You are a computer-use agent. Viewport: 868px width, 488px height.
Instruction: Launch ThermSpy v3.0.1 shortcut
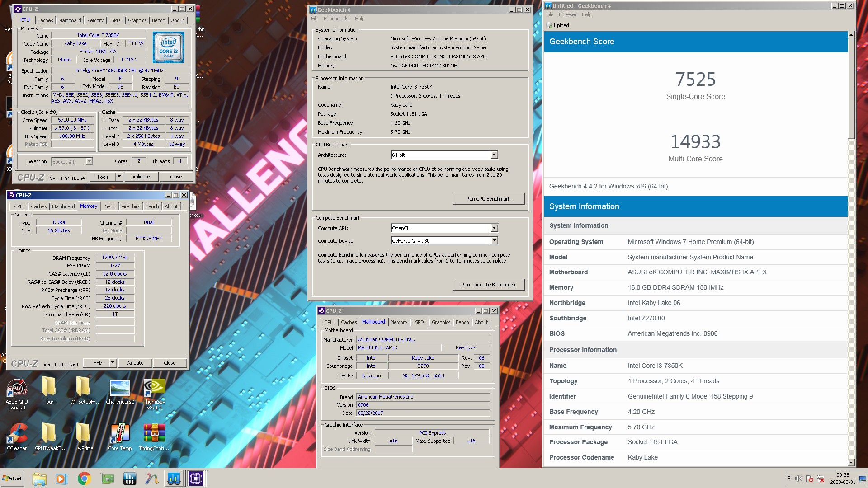coord(154,394)
